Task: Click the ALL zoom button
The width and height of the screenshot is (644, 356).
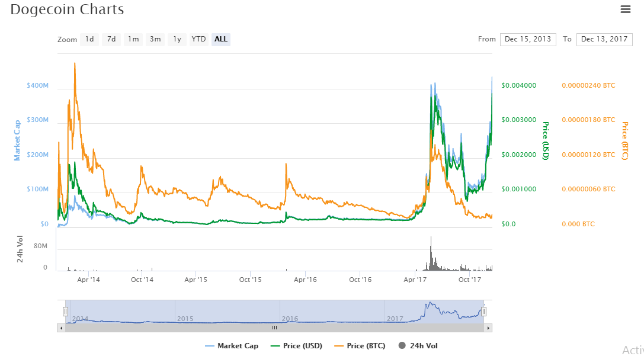Action: click(221, 40)
